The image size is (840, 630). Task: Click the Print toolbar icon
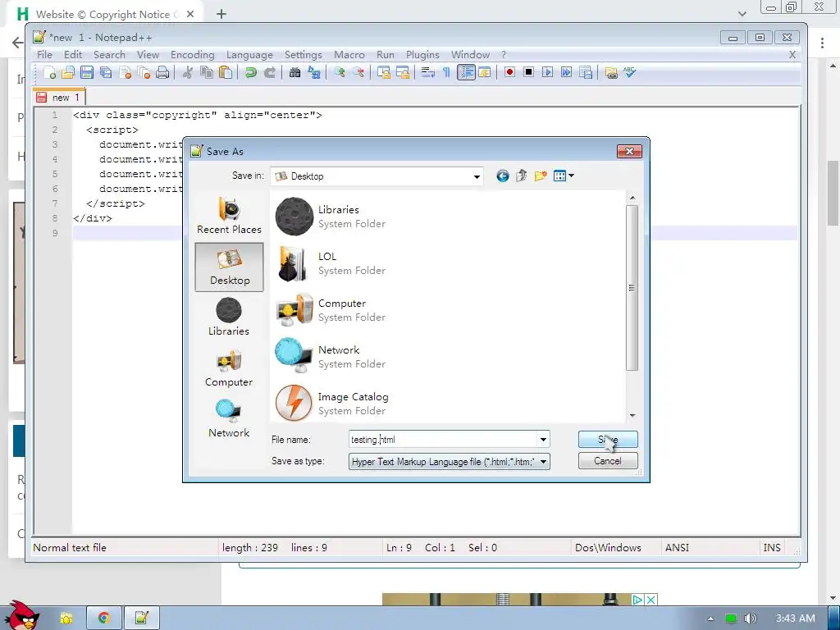point(162,72)
